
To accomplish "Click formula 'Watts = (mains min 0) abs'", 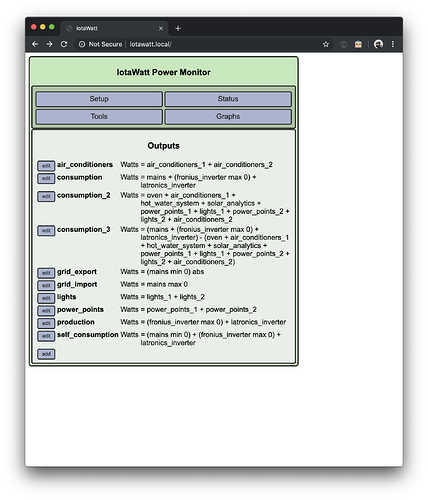I will [162, 272].
